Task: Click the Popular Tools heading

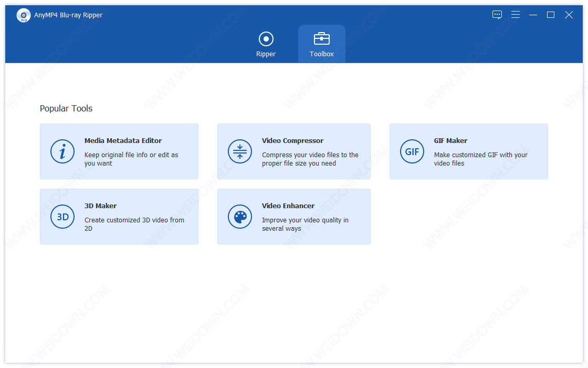Action: tap(66, 108)
